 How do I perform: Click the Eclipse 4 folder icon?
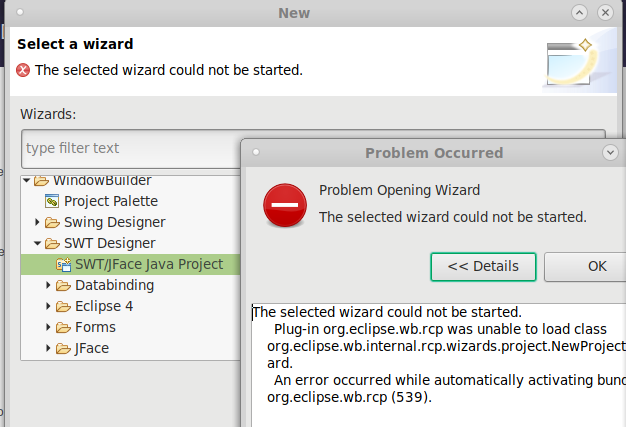[x=63, y=306]
